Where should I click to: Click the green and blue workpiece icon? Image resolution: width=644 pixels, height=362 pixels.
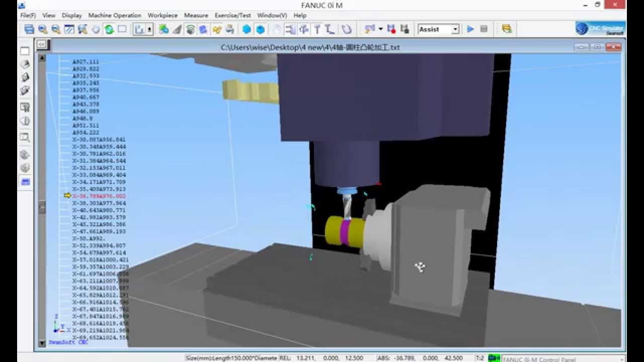pos(164,29)
